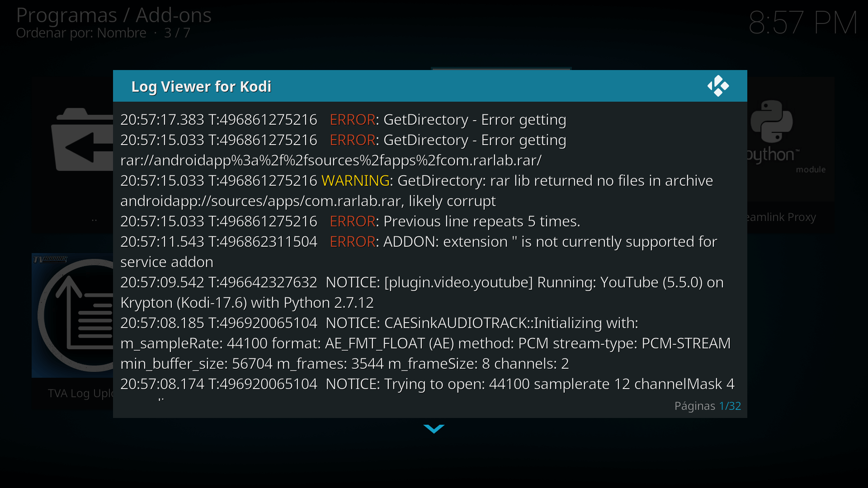Viewport: 868px width, 488px height.
Task: Click the Log Viewer for Kodi title
Action: (201, 86)
